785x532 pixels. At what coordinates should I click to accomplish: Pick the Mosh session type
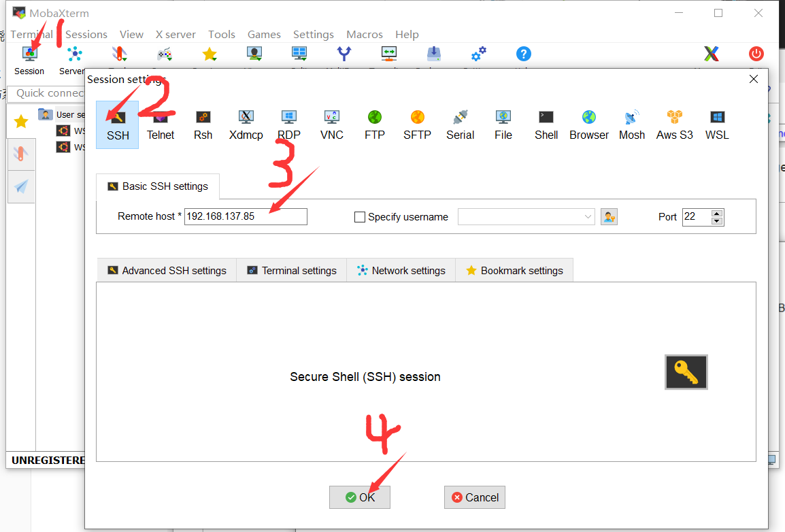tap(632, 124)
